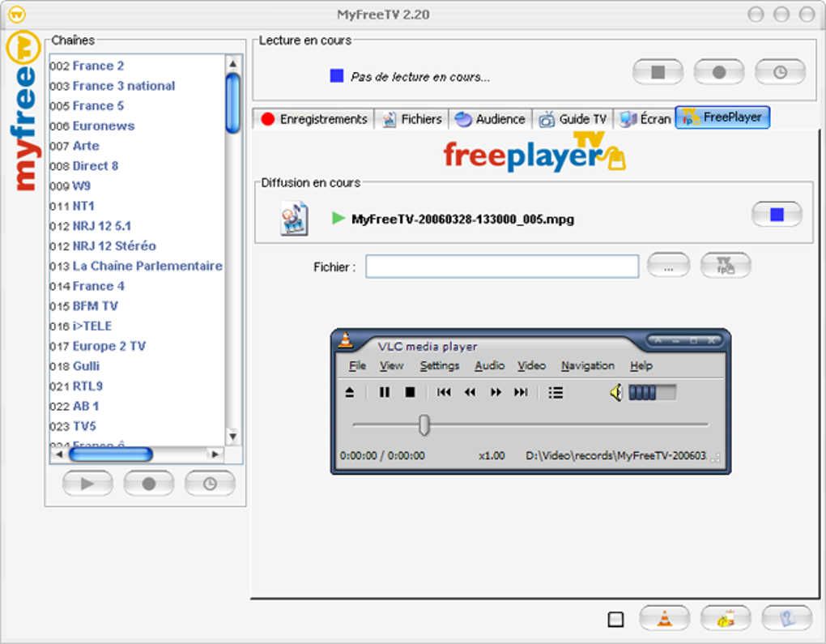Select the FreePlayer tab
Screen dimensions: 826x644
(722, 117)
